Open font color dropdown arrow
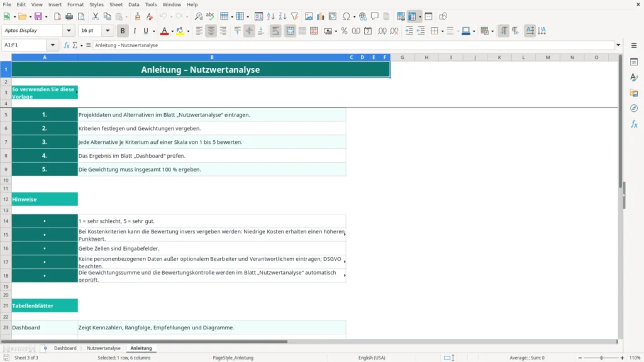This screenshot has width=644, height=362. click(x=172, y=31)
